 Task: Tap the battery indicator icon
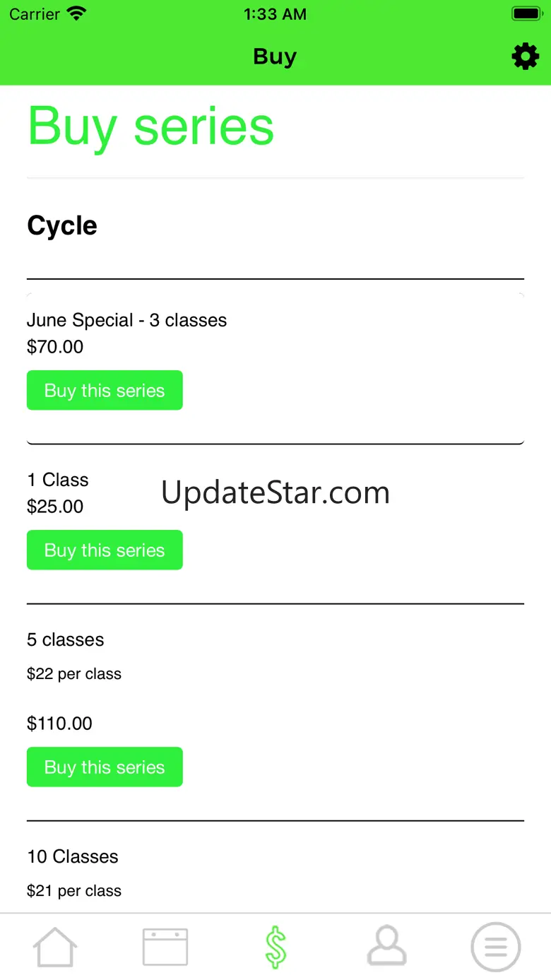pos(526,14)
